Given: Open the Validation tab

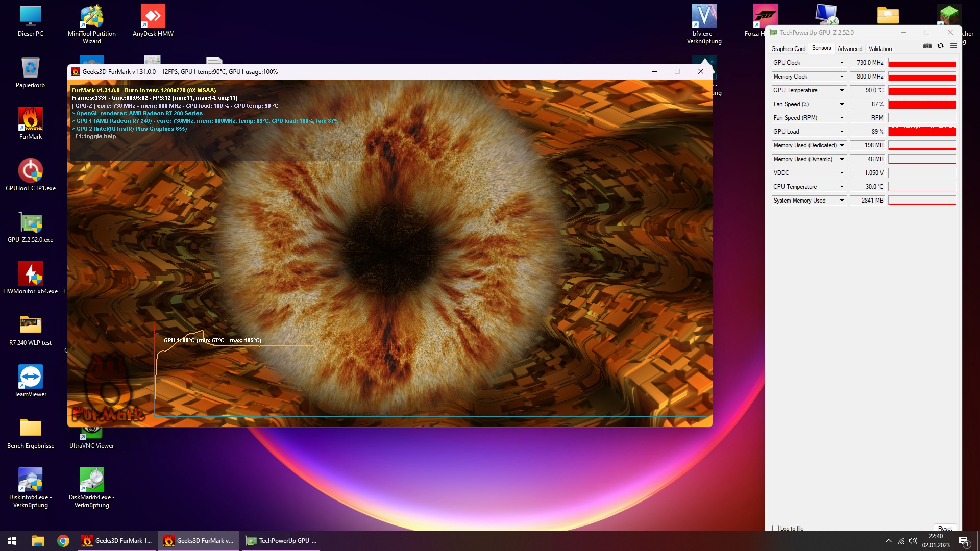Looking at the screenshot, I should 880,49.
